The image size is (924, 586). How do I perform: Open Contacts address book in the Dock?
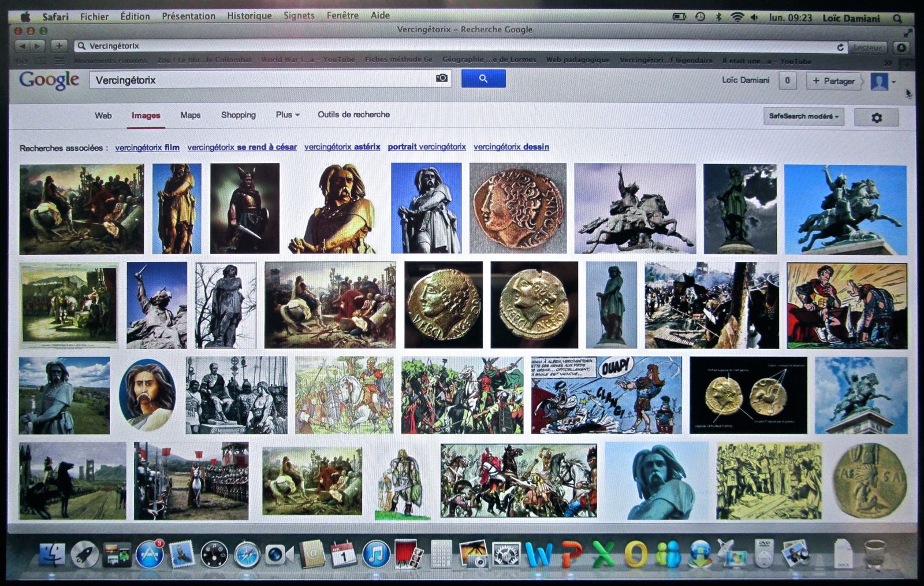312,555
